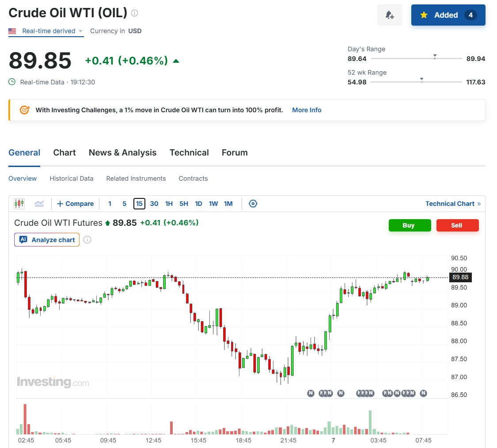The width and height of the screenshot is (497, 448).
Task: Click the Currency in USD text
Action: point(116,31)
